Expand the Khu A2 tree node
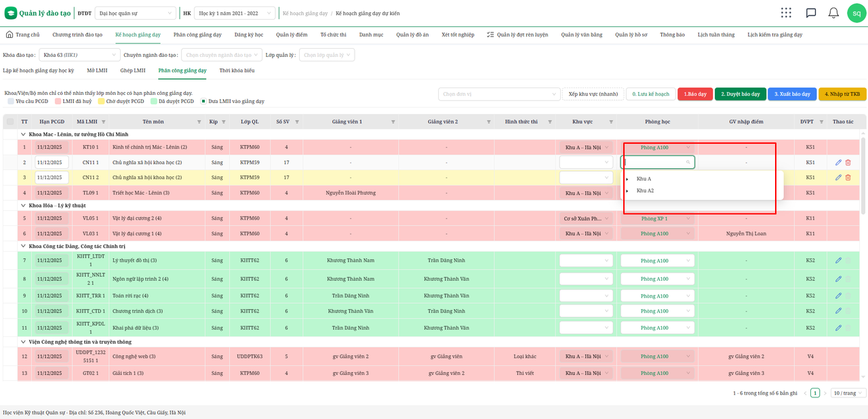868x419 pixels. coord(627,191)
